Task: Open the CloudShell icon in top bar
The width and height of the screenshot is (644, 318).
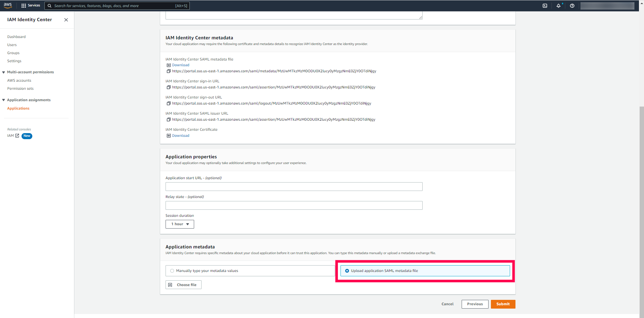Action: [x=545, y=6]
